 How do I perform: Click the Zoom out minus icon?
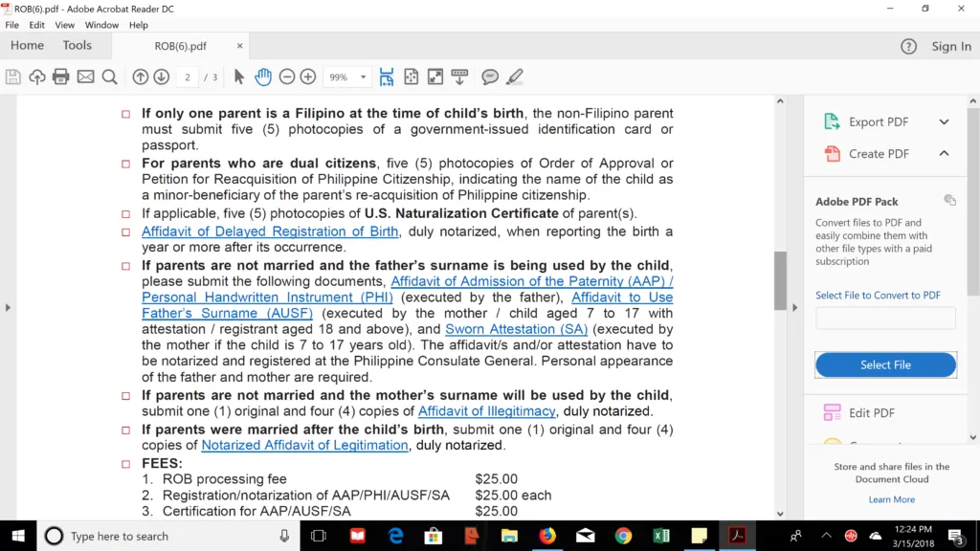click(286, 77)
